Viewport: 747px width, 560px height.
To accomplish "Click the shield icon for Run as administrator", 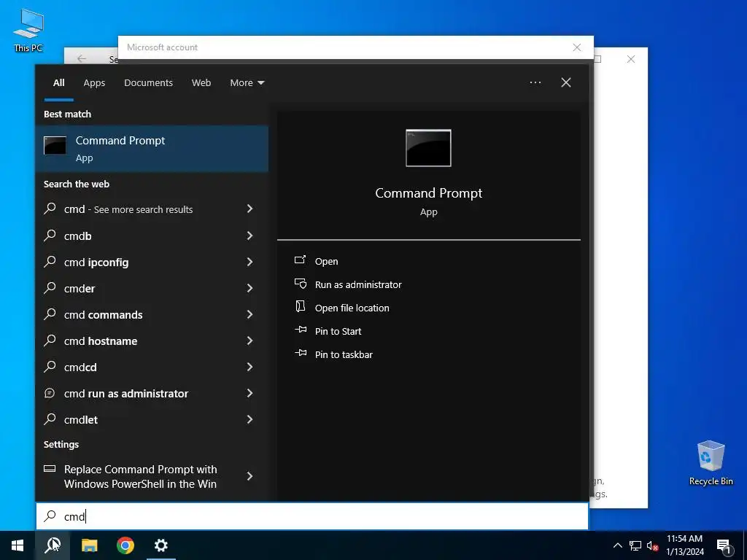I will (300, 284).
